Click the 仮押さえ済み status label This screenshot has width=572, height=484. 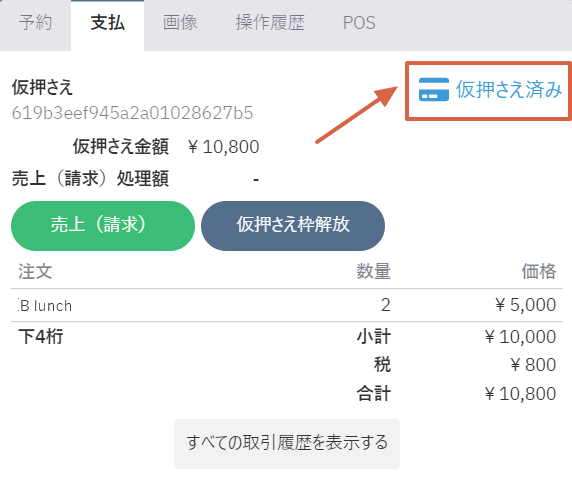[509, 89]
